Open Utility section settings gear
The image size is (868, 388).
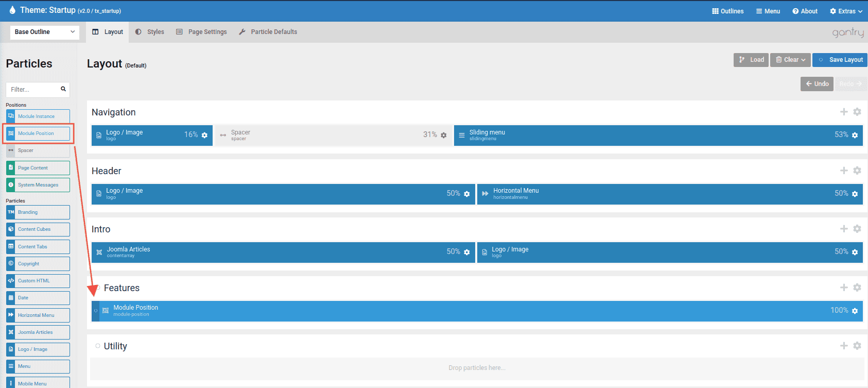857,346
